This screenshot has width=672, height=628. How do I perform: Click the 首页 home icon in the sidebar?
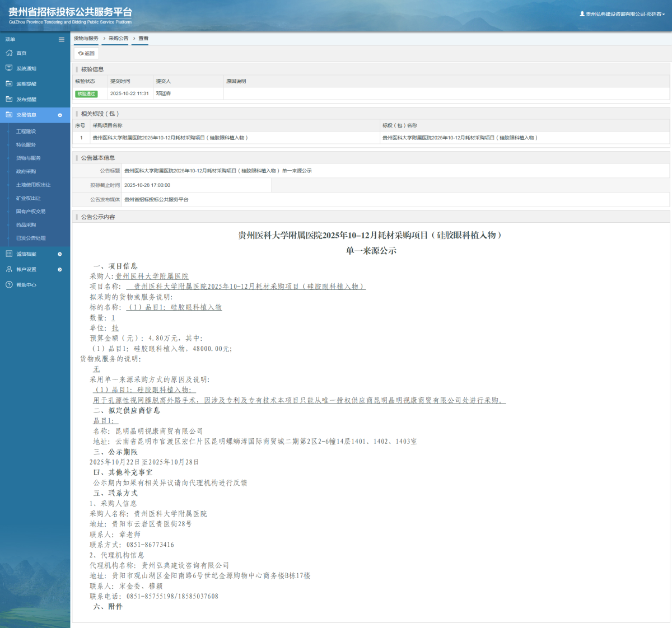tap(9, 53)
